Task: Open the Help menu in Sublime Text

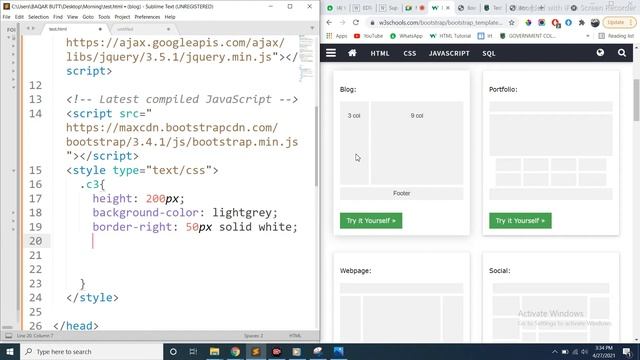Action: pyautogui.click(x=170, y=17)
